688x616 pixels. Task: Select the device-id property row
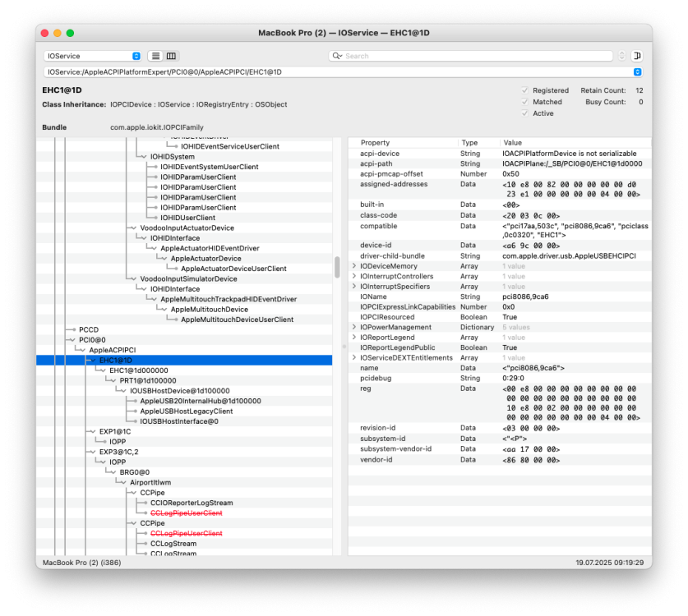(500, 245)
